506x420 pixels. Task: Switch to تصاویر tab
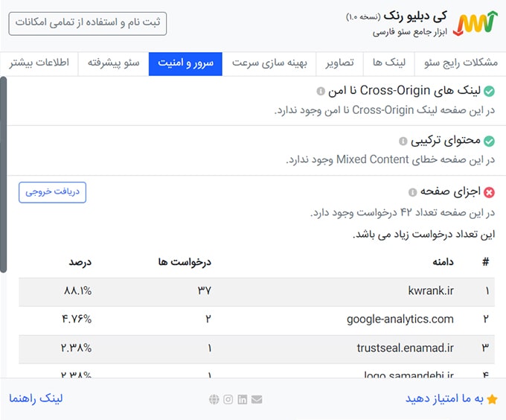pyautogui.click(x=339, y=63)
